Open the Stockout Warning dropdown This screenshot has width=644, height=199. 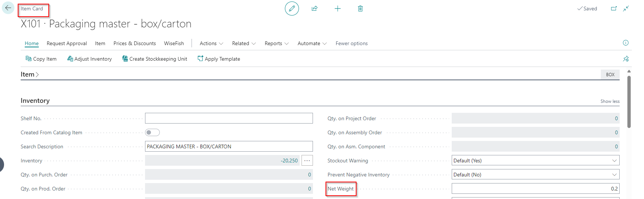tap(535, 161)
